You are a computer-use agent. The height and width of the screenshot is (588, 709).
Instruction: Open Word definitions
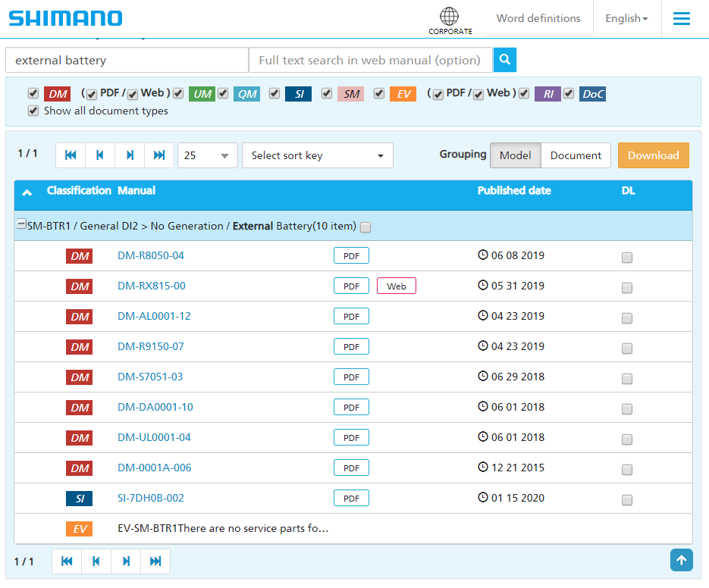[x=538, y=18]
